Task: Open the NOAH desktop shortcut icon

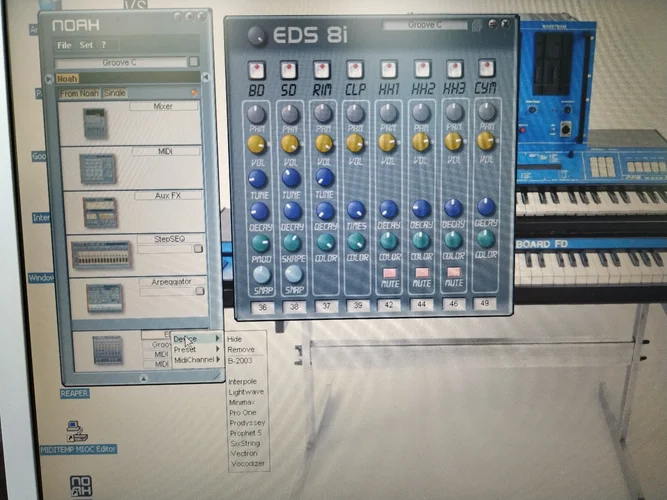Action: (81, 486)
